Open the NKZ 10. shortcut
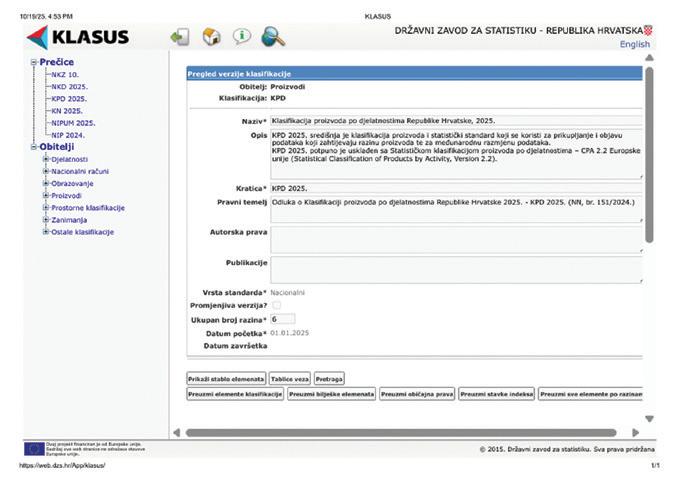Viewport: 679px width, 480px height. point(65,75)
